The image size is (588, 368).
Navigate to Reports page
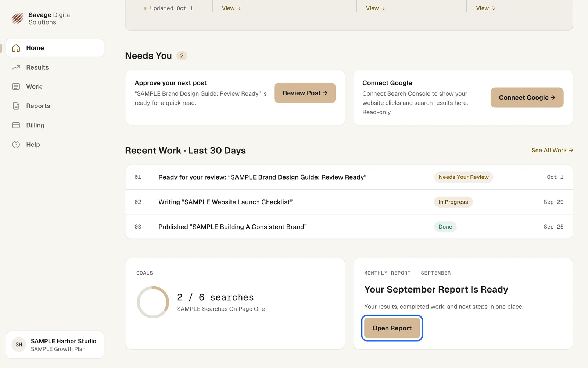pyautogui.click(x=55, y=106)
